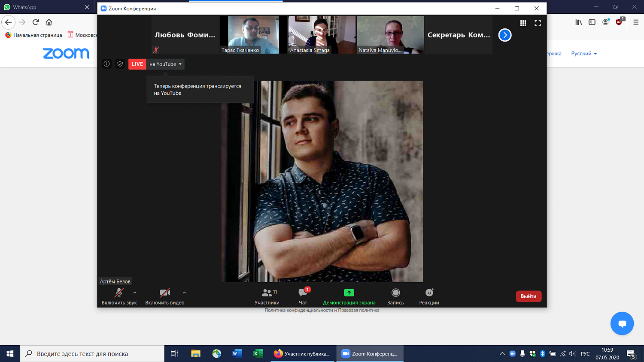Open Firefox library icon
Viewport: 644px width, 362px height.
(579, 22)
